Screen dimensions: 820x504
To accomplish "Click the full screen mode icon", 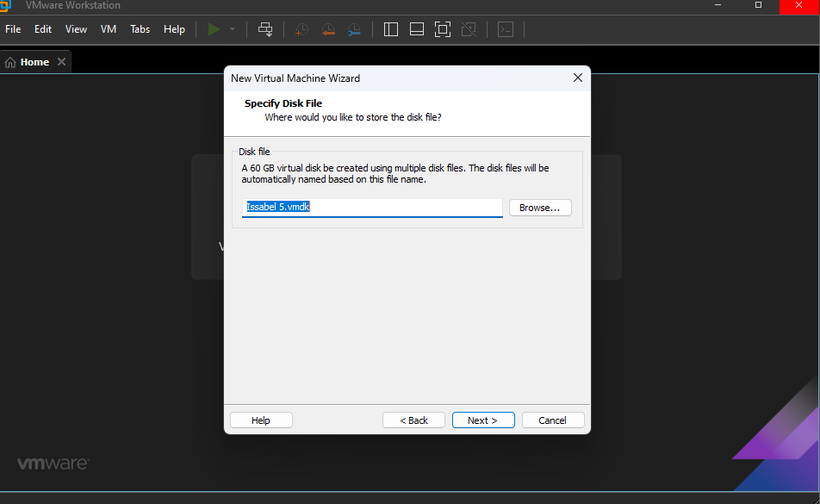I will 443,29.
